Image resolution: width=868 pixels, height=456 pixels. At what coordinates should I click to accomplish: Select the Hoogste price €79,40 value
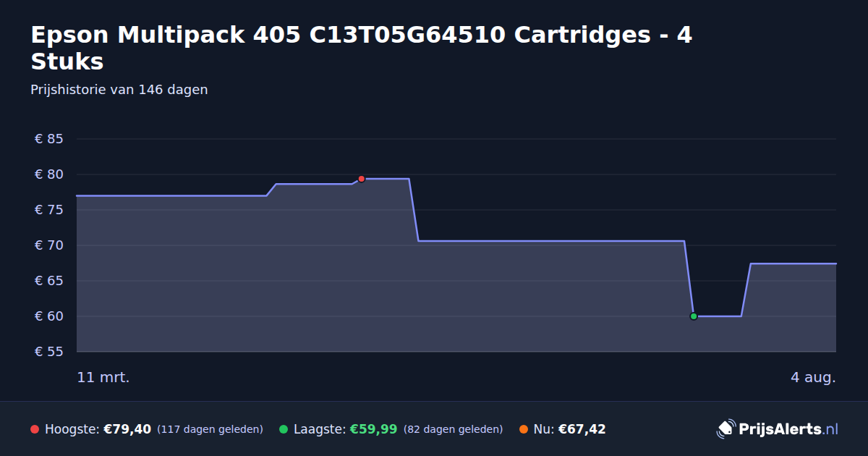click(x=127, y=429)
